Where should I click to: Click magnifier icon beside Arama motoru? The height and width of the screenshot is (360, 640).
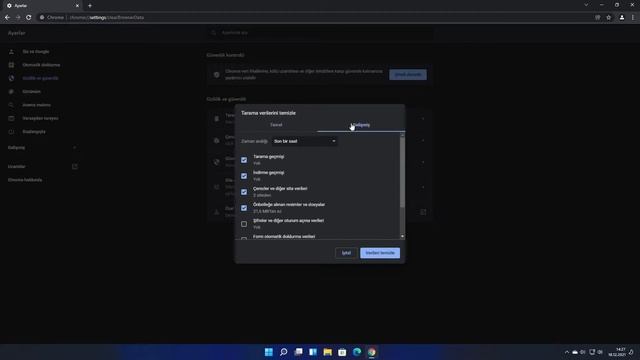[11, 105]
